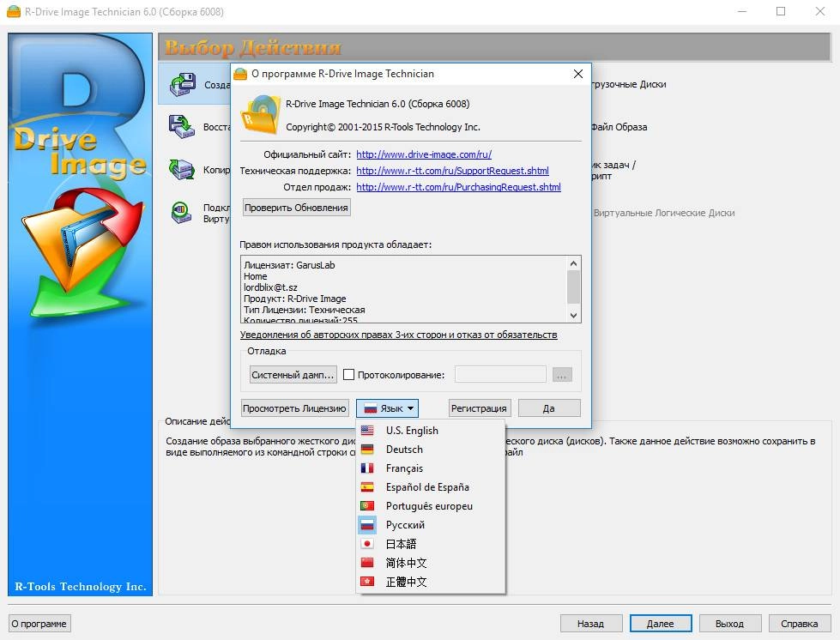
Task: Open the PurchasingRequest.shtml sales link
Action: click(458, 187)
